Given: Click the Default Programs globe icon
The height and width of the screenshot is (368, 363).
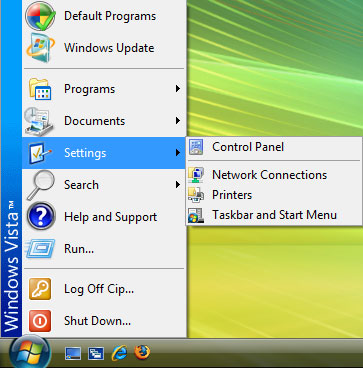Looking at the screenshot, I should pos(40,16).
